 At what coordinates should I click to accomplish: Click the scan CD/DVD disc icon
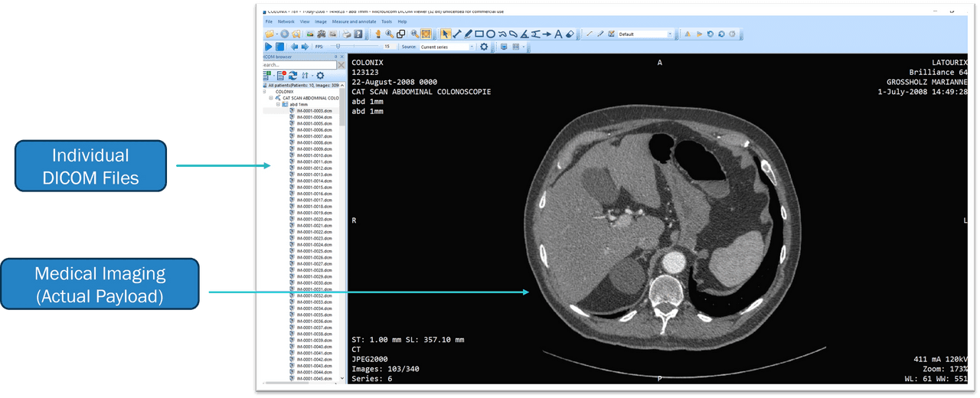point(285,34)
